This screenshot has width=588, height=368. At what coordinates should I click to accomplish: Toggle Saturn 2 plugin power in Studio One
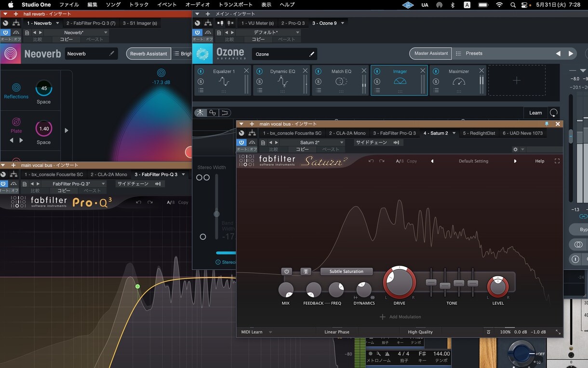(241, 143)
